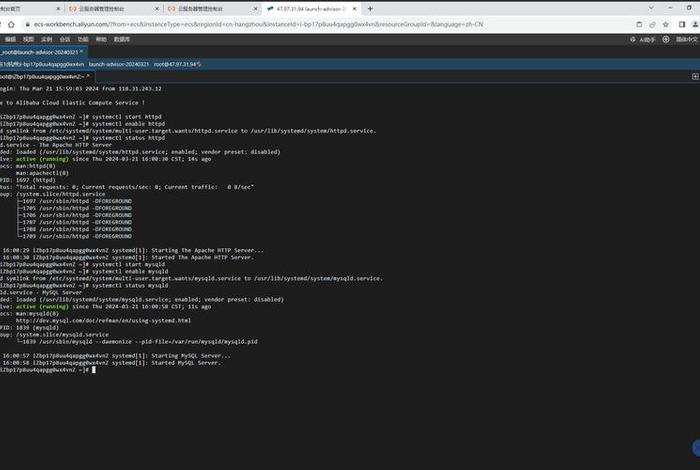Open the browser profile avatar
700x470 pixels.
click(696, 25)
